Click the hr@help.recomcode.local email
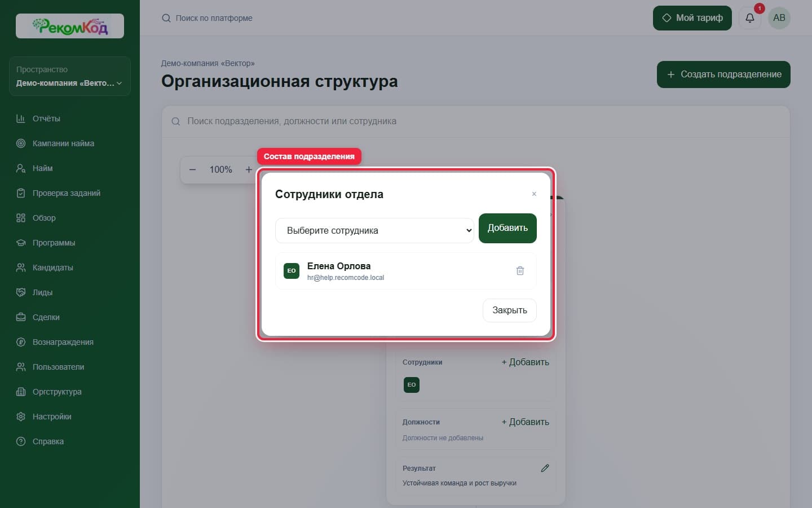 point(346,278)
